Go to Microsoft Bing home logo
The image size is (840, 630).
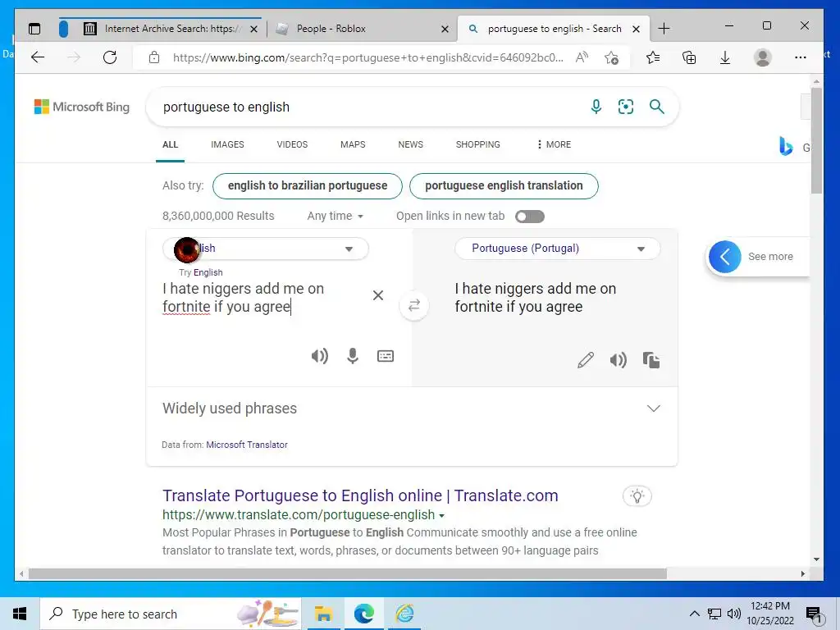tap(81, 107)
